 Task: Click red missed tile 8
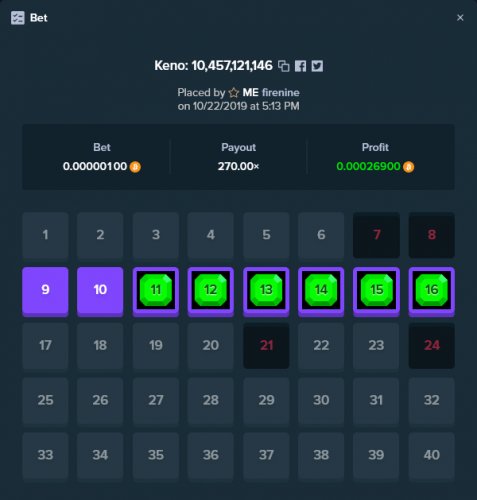click(x=432, y=235)
